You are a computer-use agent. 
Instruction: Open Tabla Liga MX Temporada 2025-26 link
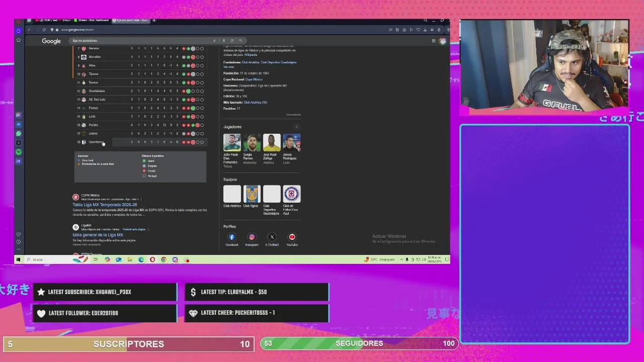[105, 205]
